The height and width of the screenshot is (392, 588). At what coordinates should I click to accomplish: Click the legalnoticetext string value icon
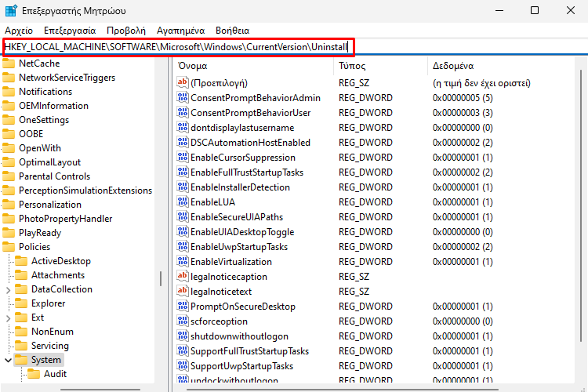[183, 292]
